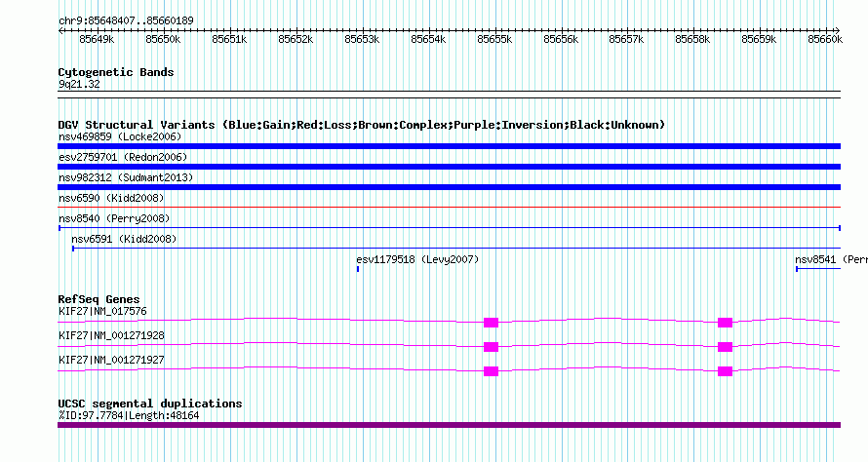Click the nsv982312 (Sudmant2013) gain bar
Viewport: 868px width, 462px height.
coord(449,187)
